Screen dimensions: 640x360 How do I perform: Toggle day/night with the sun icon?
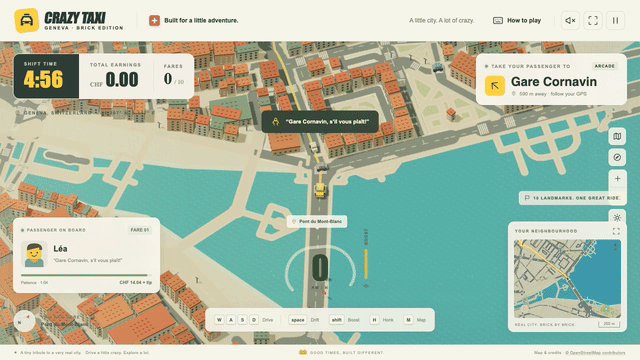coord(617,218)
